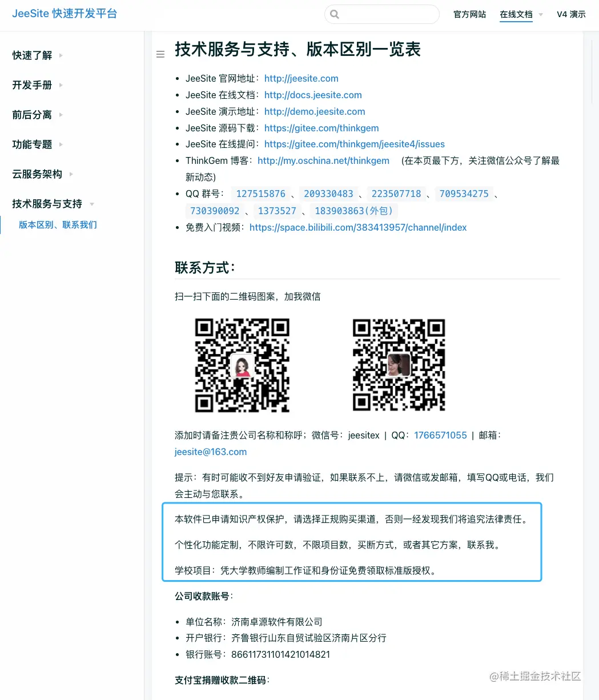Focus the top search input field
The height and width of the screenshot is (700, 599).
[382, 14]
